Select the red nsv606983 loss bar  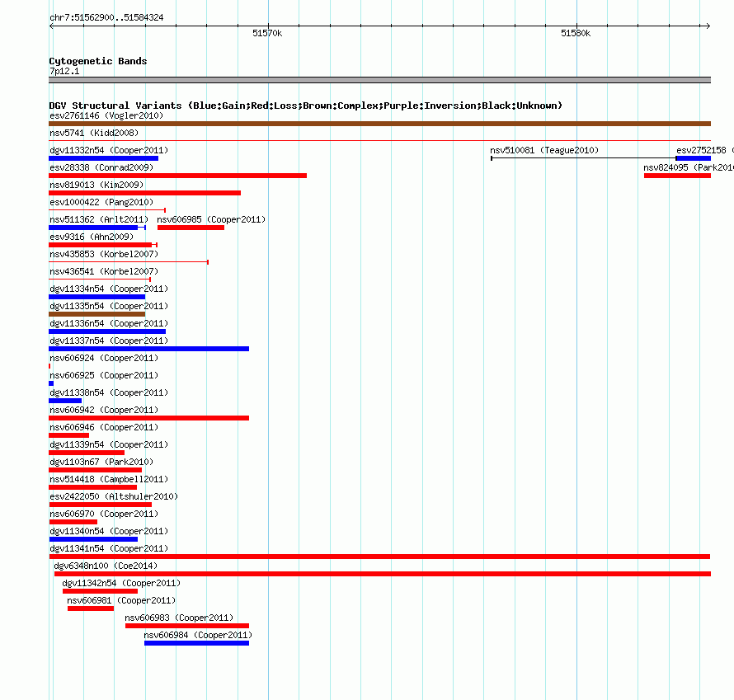coord(187,626)
